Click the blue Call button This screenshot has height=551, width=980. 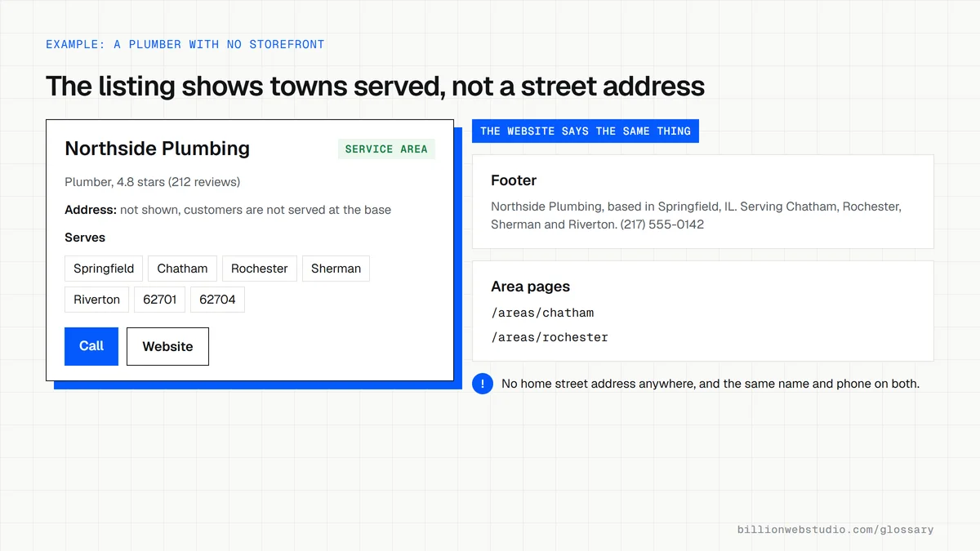[x=91, y=346]
